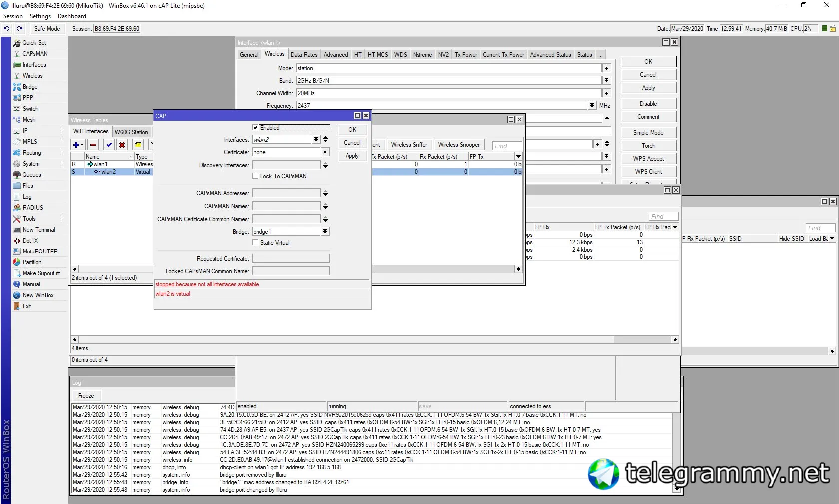Click Wireless Sniffer button
This screenshot has height=504, width=839.
409,145
